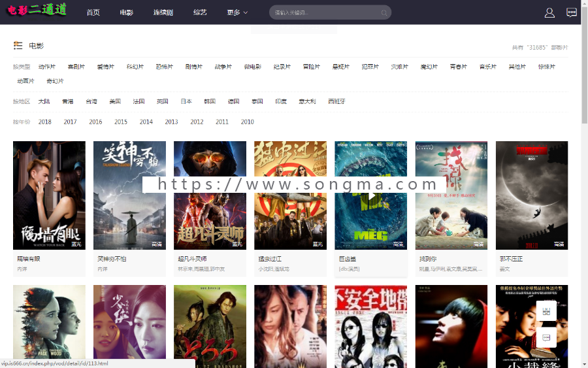Open the どろろ samurai poster

(210, 326)
